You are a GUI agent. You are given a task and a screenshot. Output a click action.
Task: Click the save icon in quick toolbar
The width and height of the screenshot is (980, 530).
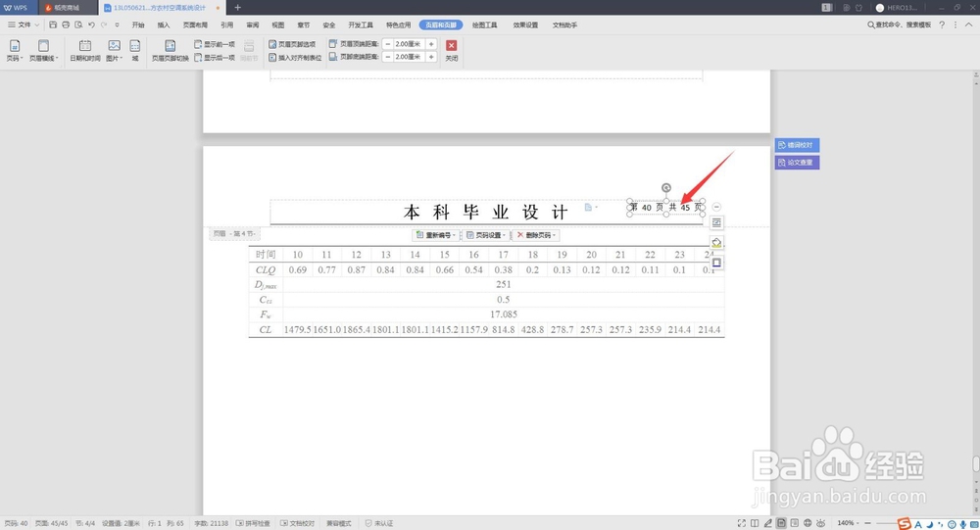(x=53, y=25)
